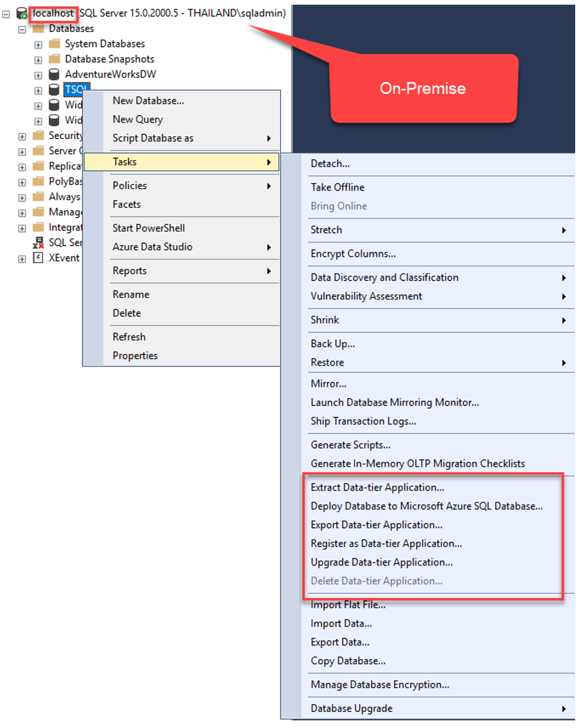Screen dimensions: 579x728
Task: Select Refresh in context menu
Action: point(182,337)
